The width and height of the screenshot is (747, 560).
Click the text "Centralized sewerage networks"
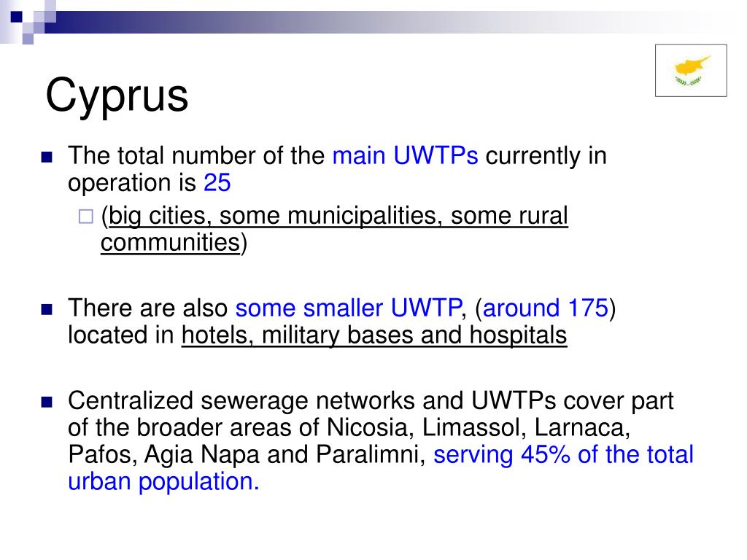241,400
